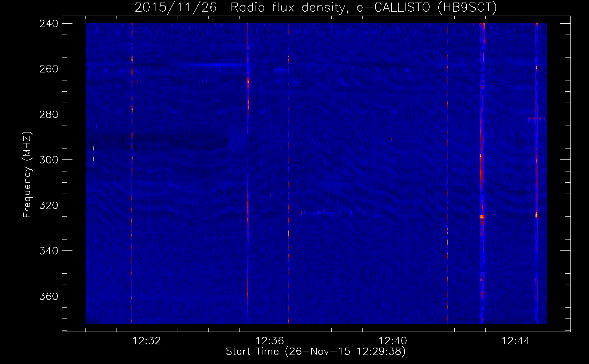This screenshot has height=364, width=589.
Task: Click the red dashed marks near 282 MHz after 12:44
Action: pyautogui.click(x=537, y=118)
